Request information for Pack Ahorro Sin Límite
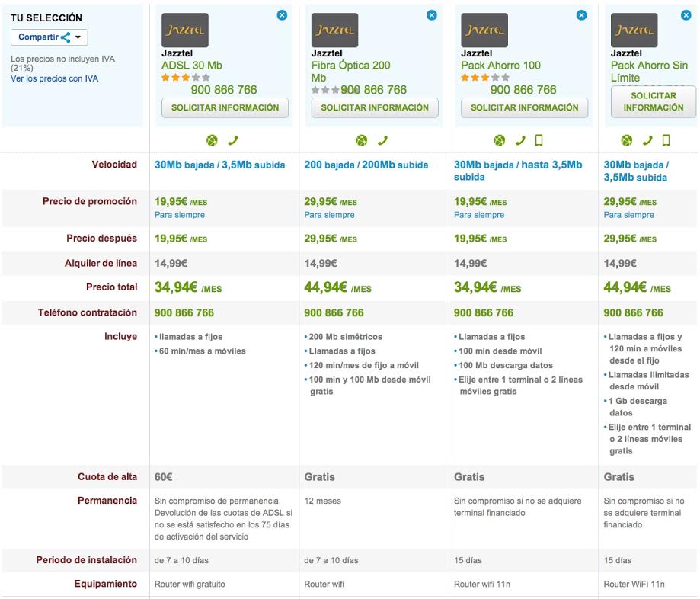Screen dimensions: 700x599 tap(653, 102)
